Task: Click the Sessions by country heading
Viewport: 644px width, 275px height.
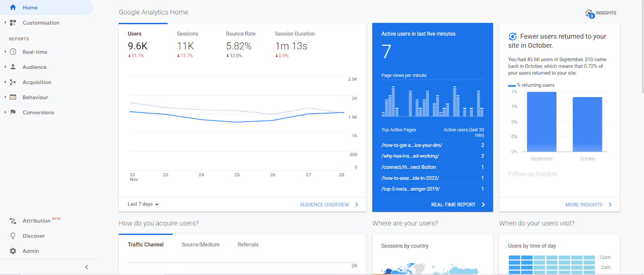Action: (x=405, y=246)
